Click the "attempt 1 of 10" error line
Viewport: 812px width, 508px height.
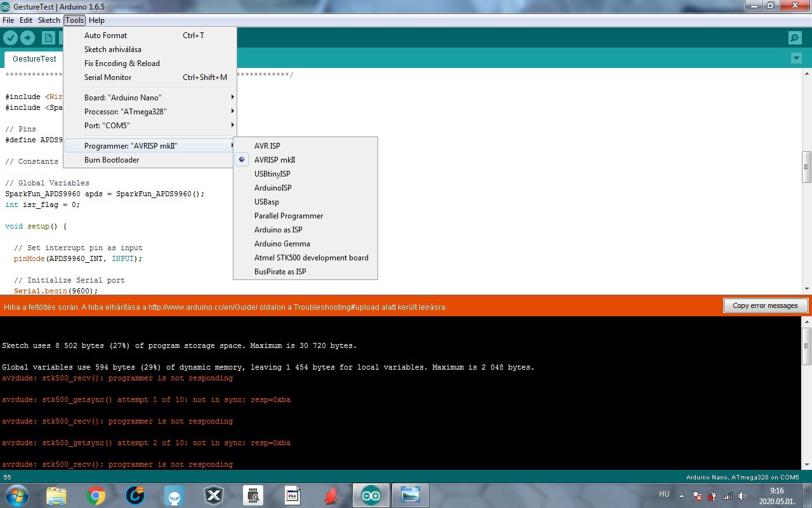point(146,400)
